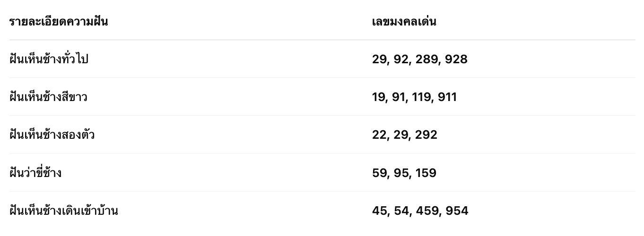Click the lucky number 292

[426, 135]
